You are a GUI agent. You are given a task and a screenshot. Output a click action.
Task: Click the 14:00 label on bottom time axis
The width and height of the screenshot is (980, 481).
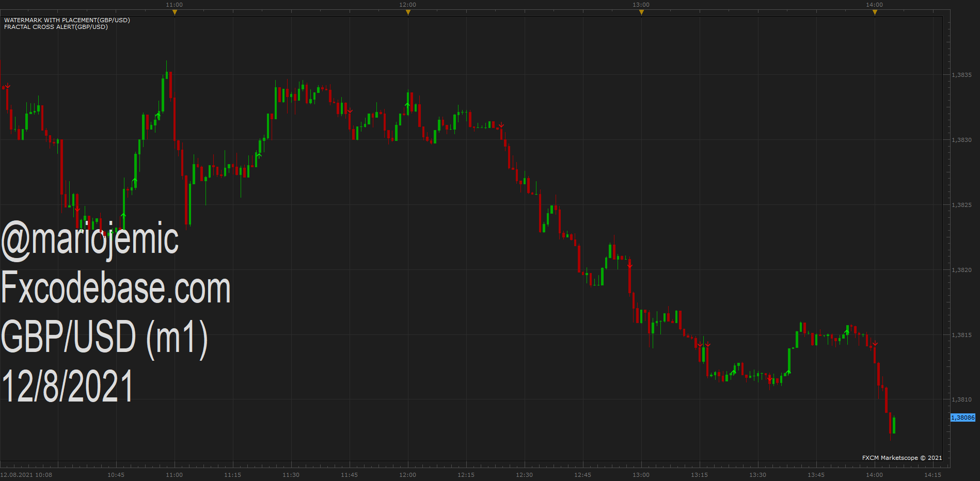pyautogui.click(x=874, y=475)
